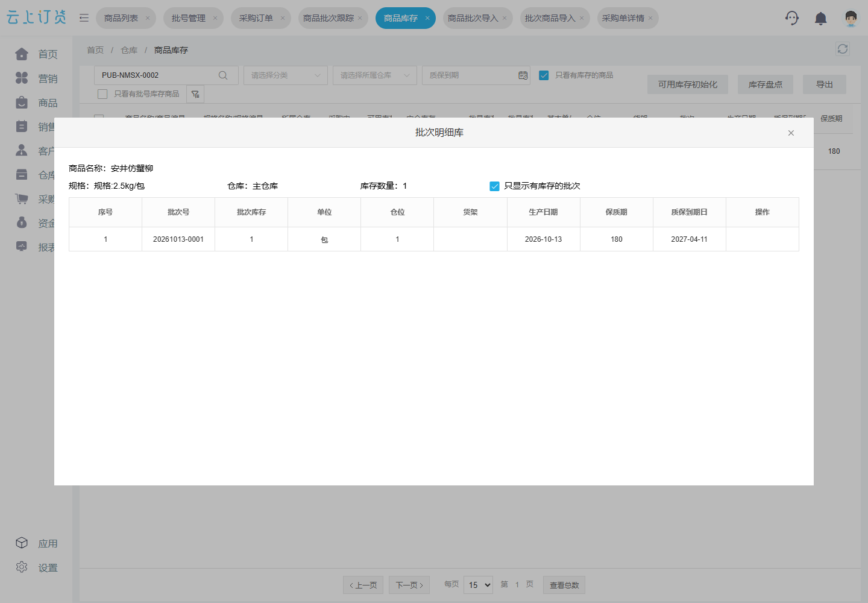Go to previous page with 上一页

coord(363,585)
